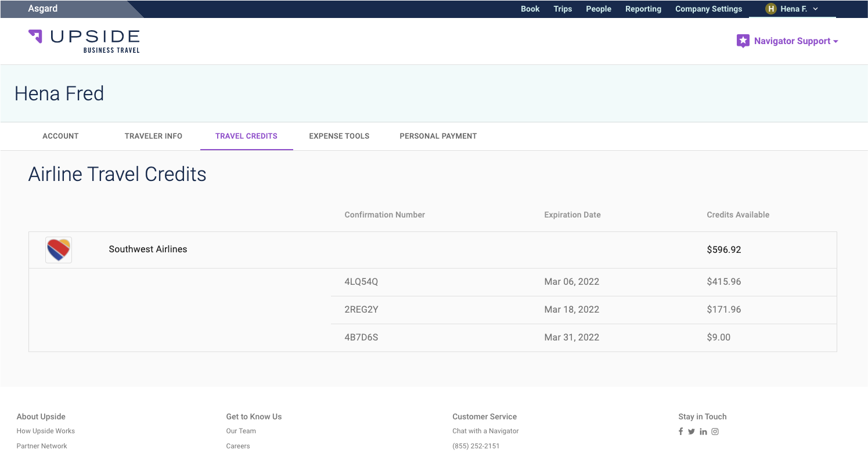The image size is (868, 453).
Task: Switch to the Expense Tools tab
Action: (x=339, y=136)
